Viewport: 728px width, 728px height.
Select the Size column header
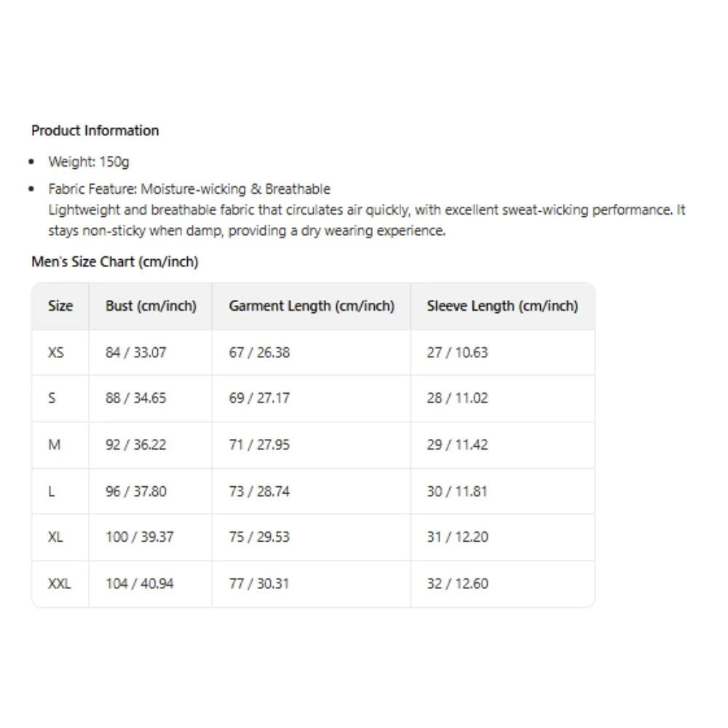(x=60, y=306)
